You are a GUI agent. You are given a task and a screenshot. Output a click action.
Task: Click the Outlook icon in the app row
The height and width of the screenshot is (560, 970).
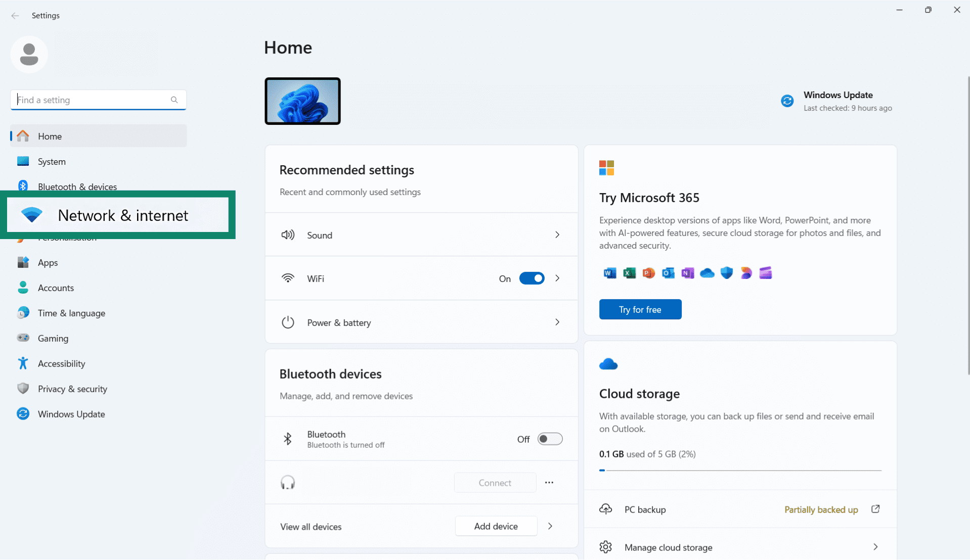point(668,273)
